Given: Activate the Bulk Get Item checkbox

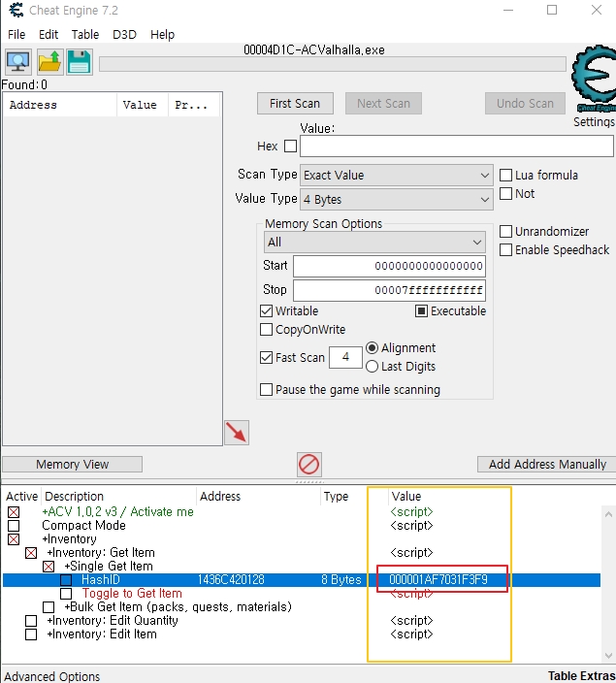Looking at the screenshot, I should tap(49, 606).
